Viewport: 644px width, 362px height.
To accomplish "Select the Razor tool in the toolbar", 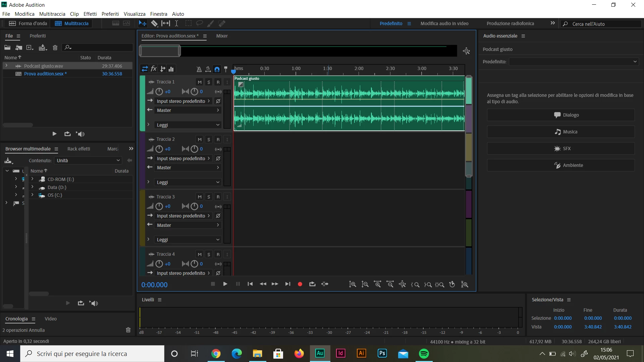I will 154,23.
